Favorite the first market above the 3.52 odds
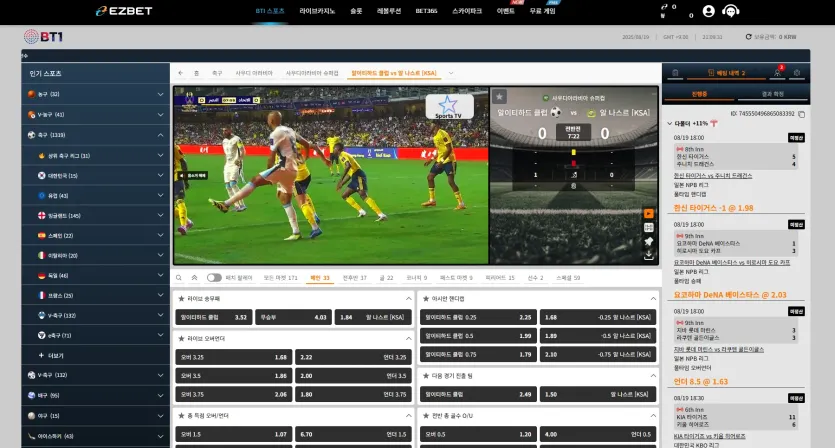This screenshot has height=448, width=835. tap(181, 299)
